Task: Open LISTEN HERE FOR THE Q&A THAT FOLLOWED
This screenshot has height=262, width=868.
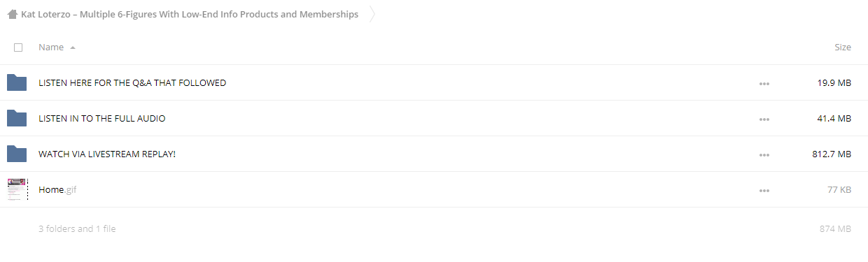Action: 132,82
